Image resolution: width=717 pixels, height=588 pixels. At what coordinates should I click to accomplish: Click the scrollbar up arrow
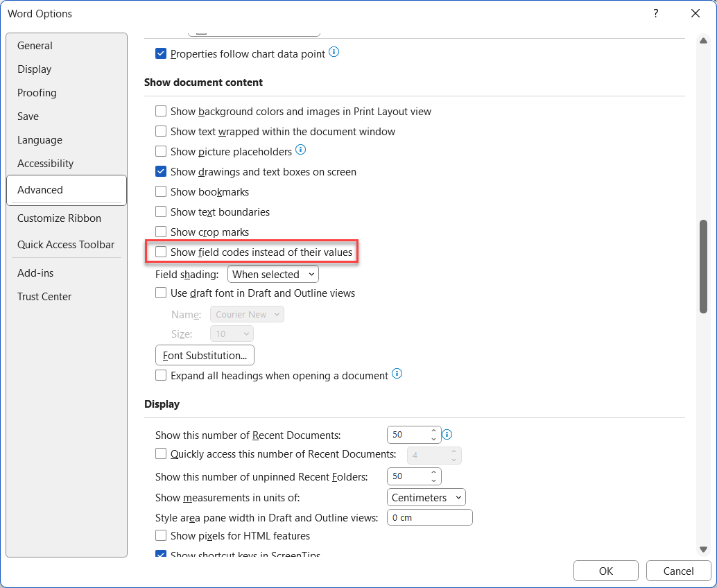(703, 41)
